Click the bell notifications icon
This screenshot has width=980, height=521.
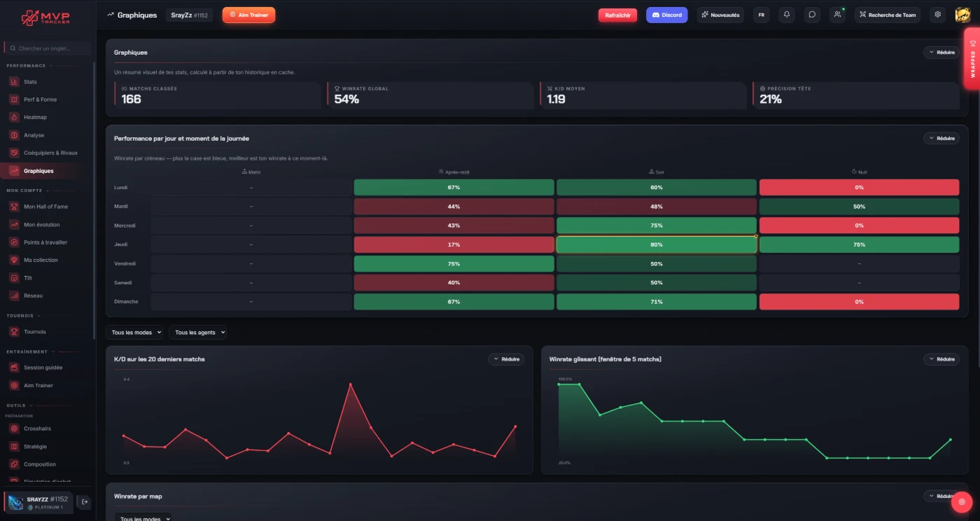[x=787, y=15]
